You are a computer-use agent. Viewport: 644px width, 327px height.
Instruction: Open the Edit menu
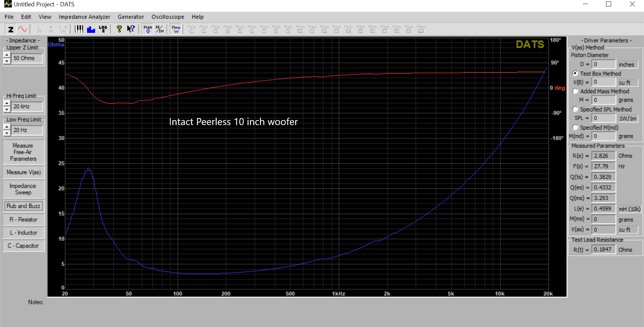point(26,17)
